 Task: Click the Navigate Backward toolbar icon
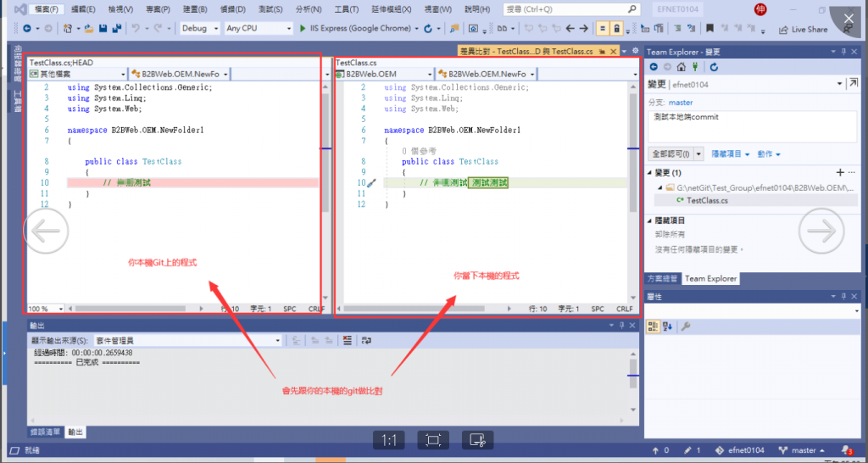click(26, 28)
